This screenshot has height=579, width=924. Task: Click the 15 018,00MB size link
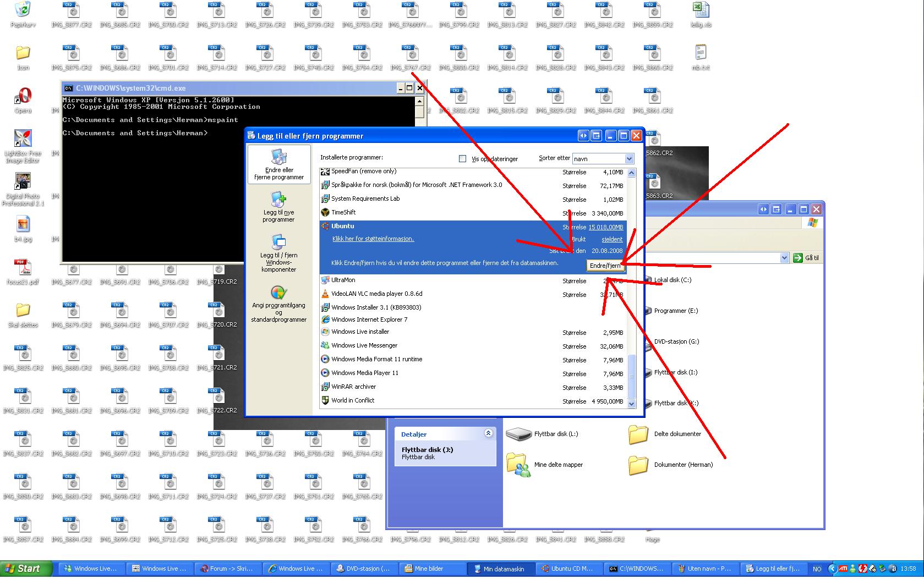[606, 227]
